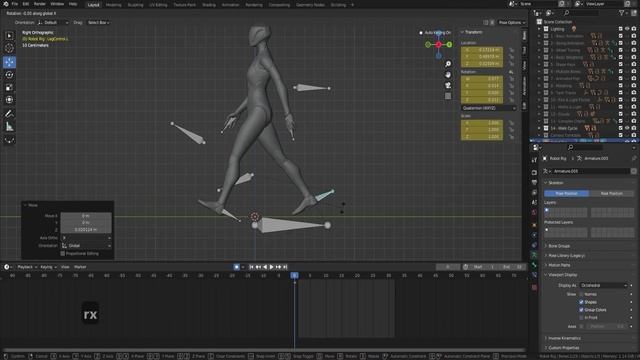Expand the Bone Groups panel
This screenshot has height=360, width=640.
click(558, 246)
